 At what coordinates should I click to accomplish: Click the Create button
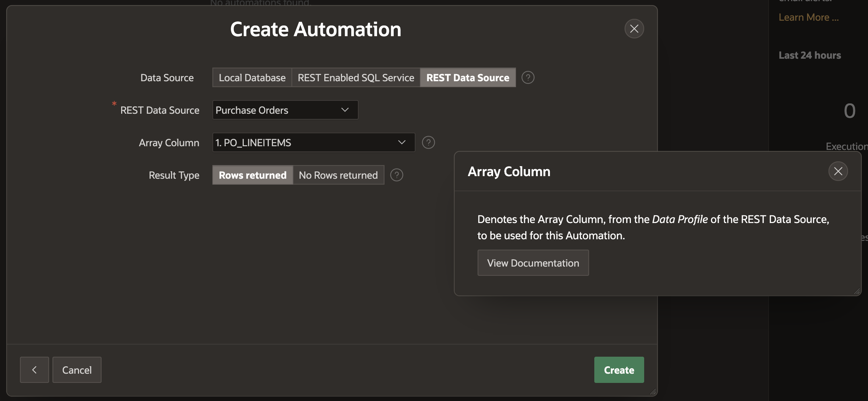pyautogui.click(x=619, y=370)
